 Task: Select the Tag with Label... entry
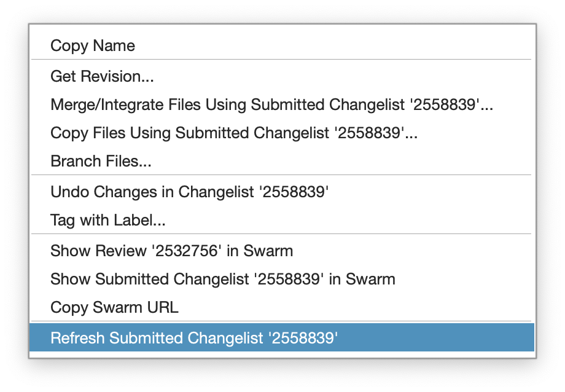click(282, 219)
